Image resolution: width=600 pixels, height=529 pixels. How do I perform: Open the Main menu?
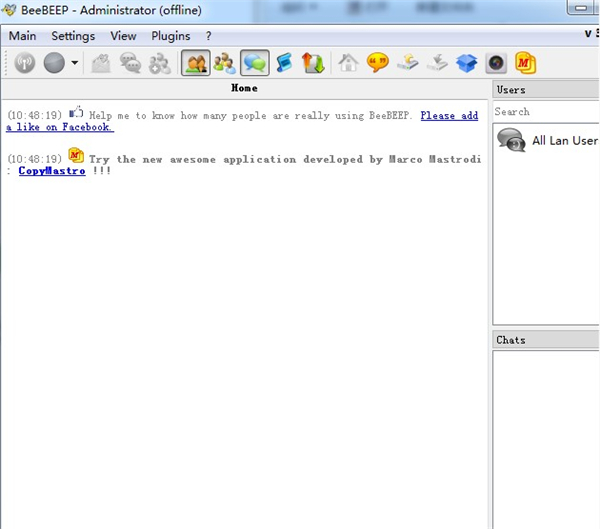coord(22,36)
